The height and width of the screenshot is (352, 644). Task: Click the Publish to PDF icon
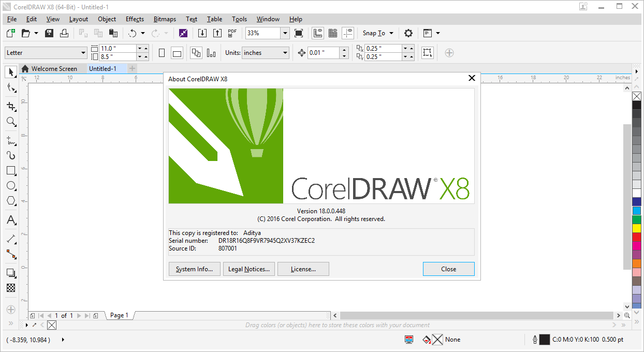pos(232,33)
